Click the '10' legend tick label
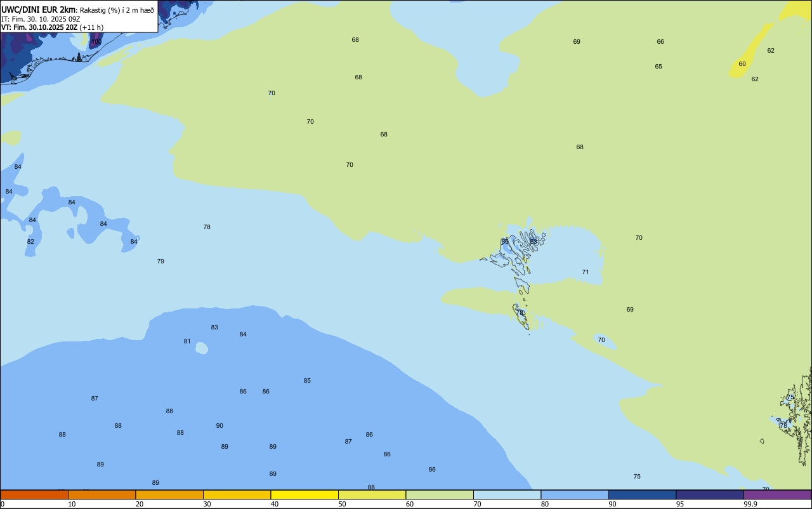Viewport: 812px width, 509px height. [72, 504]
